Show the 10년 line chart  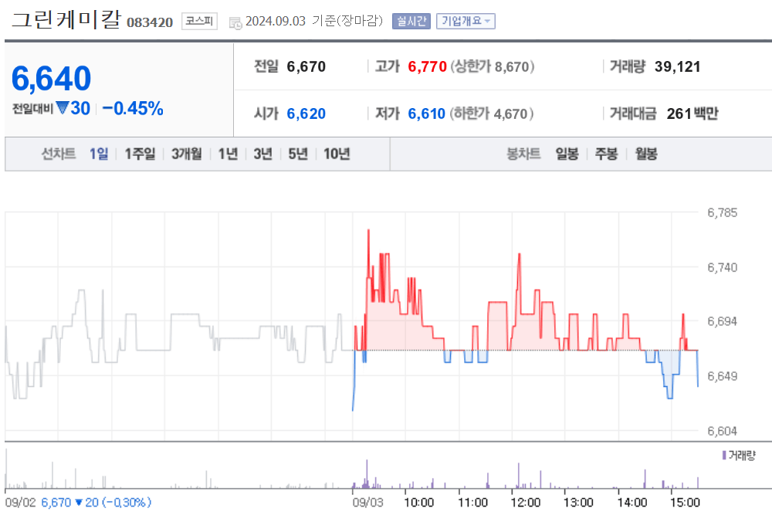click(x=337, y=154)
